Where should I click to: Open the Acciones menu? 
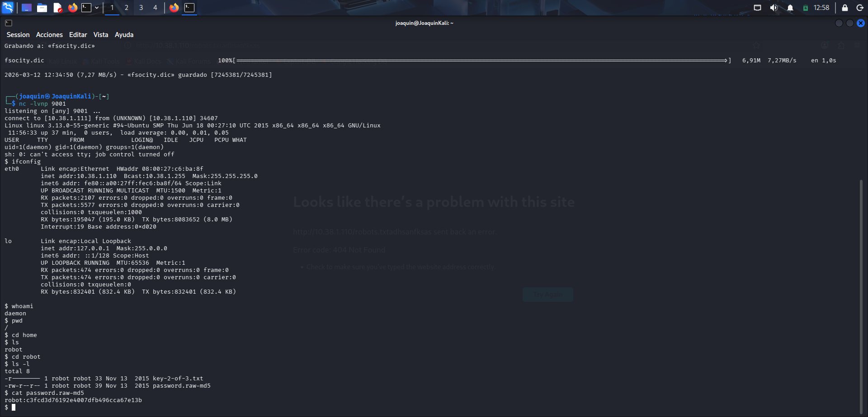(49, 34)
